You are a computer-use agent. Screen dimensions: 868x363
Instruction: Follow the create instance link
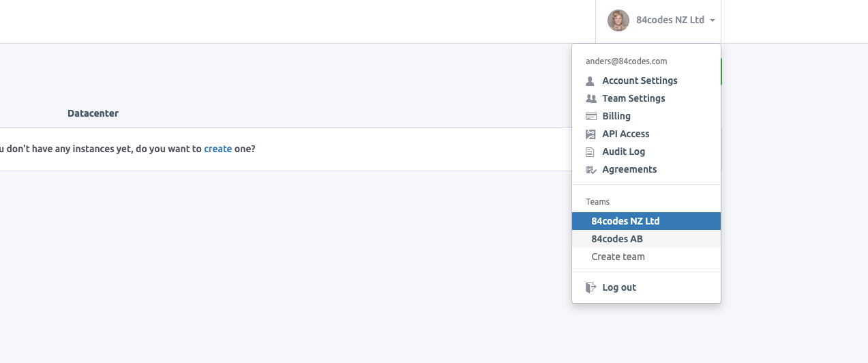click(218, 148)
